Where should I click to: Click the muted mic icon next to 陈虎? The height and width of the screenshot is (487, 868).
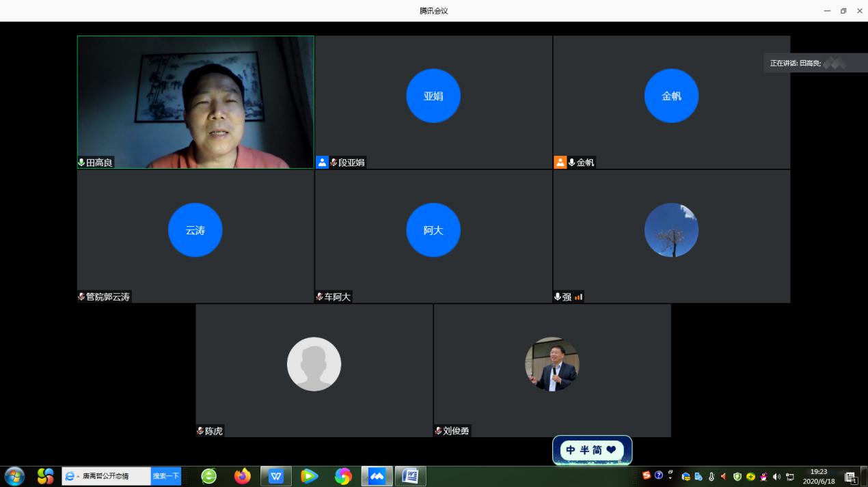coord(200,431)
